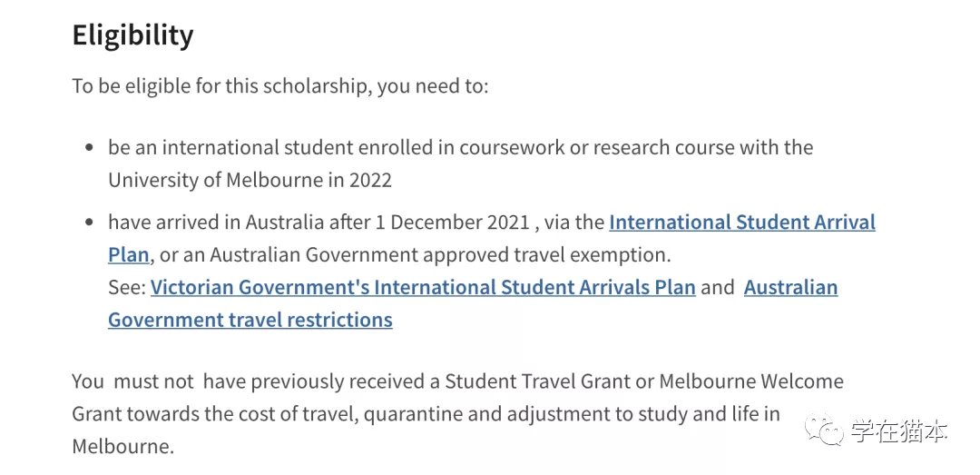Click the text 'University of Melbourne in 2022'
The width and height of the screenshot is (980, 475).
(250, 180)
